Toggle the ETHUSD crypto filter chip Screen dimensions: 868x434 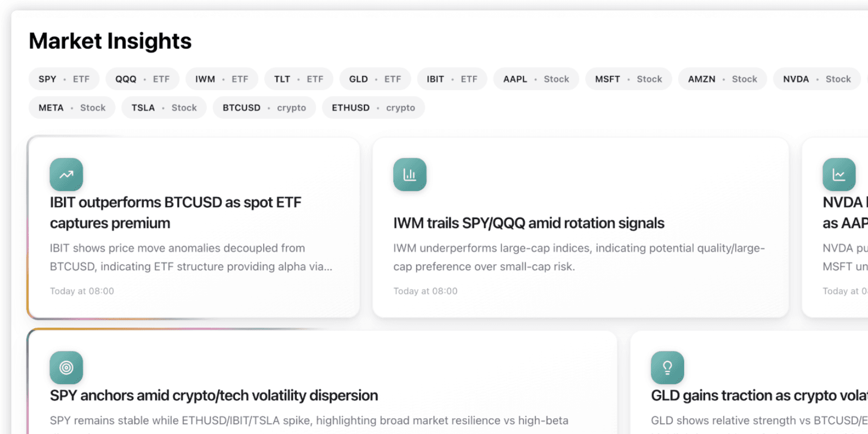coord(373,107)
